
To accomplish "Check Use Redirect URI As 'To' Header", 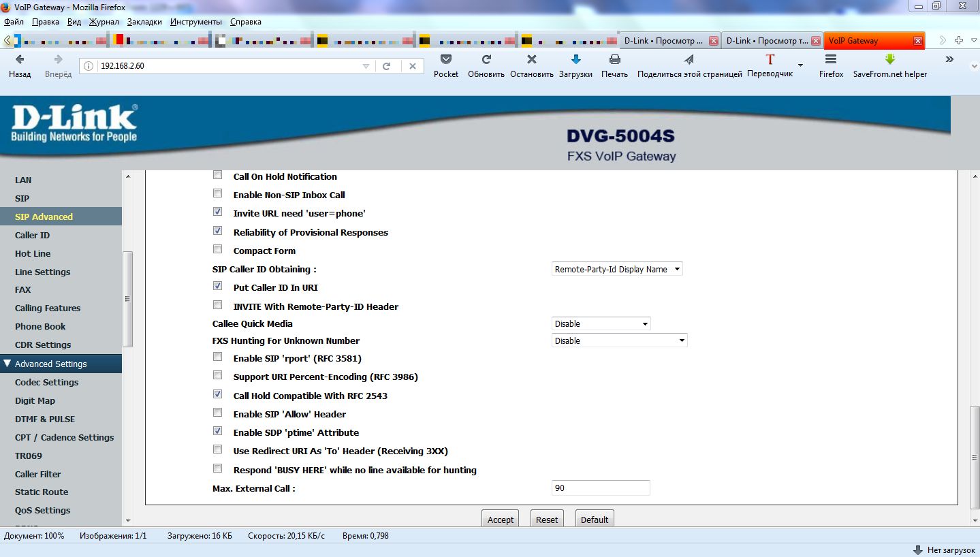I will coord(218,449).
